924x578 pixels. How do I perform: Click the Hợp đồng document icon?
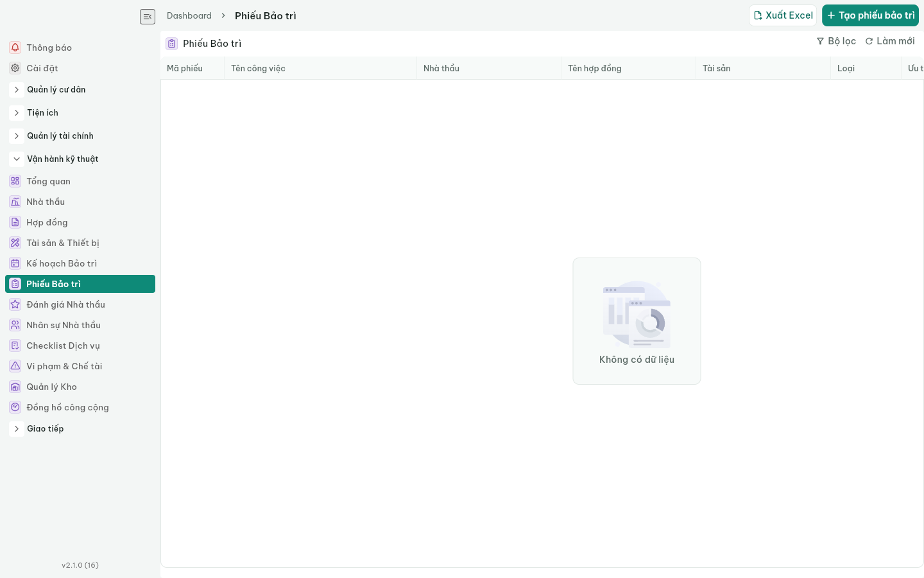15,222
